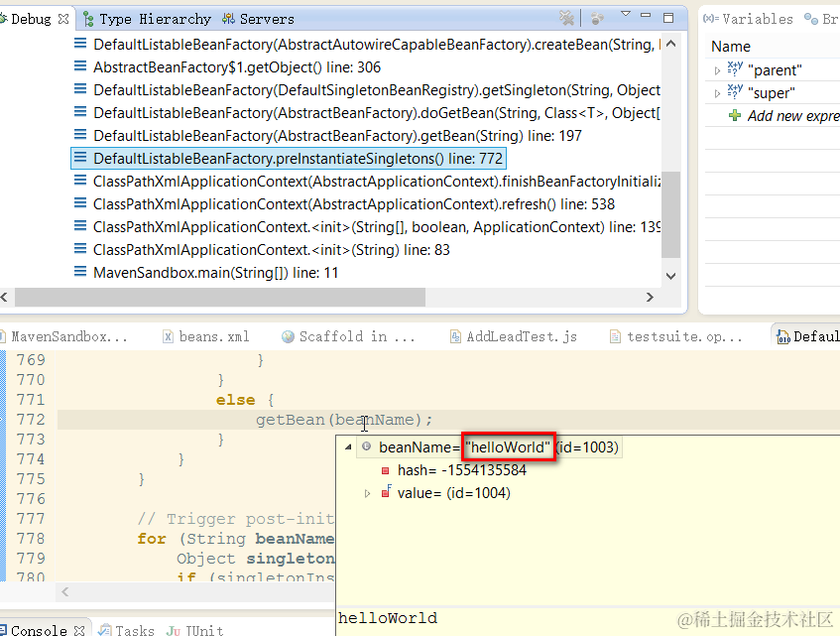Close the Console view tab
This screenshot has width=840, height=636.
79,630
